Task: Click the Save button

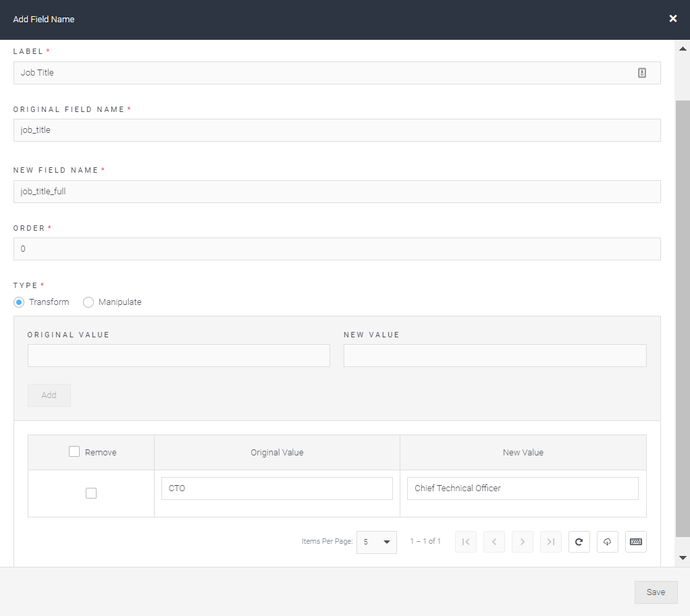Action: [656, 592]
